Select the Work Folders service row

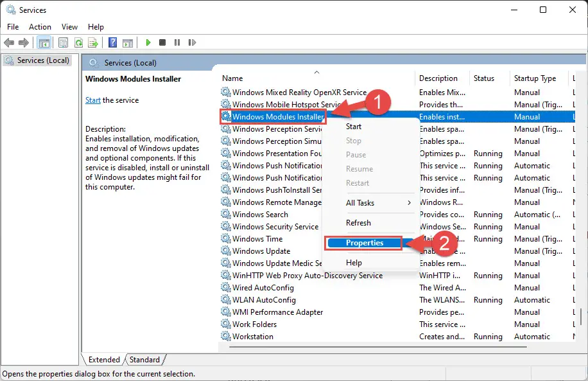397,324
